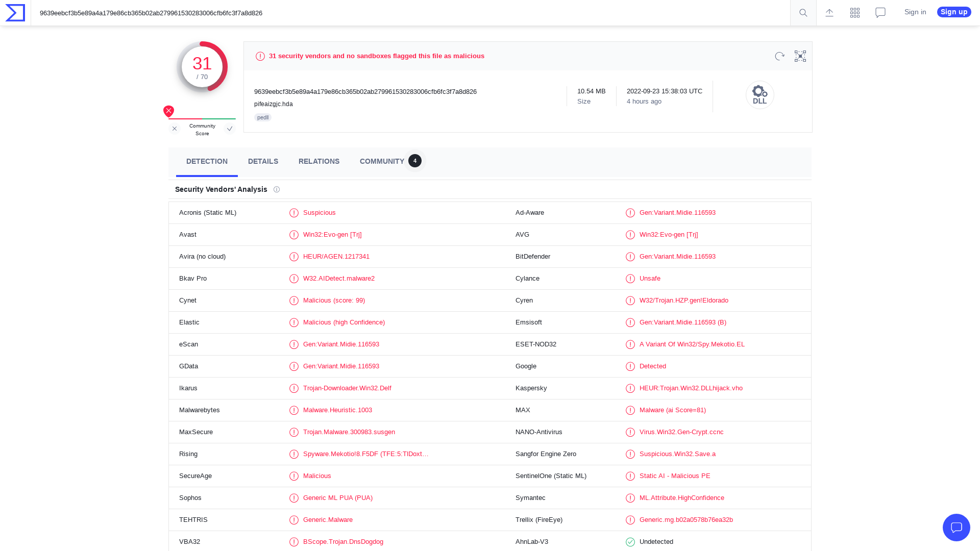This screenshot has height=551, width=980.
Task: Open the COMMUNITY tab with 4 comments
Action: click(x=382, y=161)
